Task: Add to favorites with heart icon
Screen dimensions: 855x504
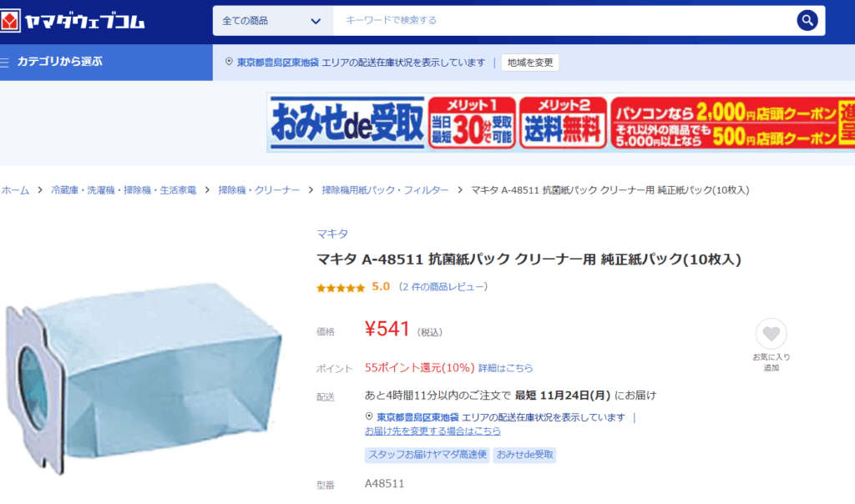Action: 771,334
